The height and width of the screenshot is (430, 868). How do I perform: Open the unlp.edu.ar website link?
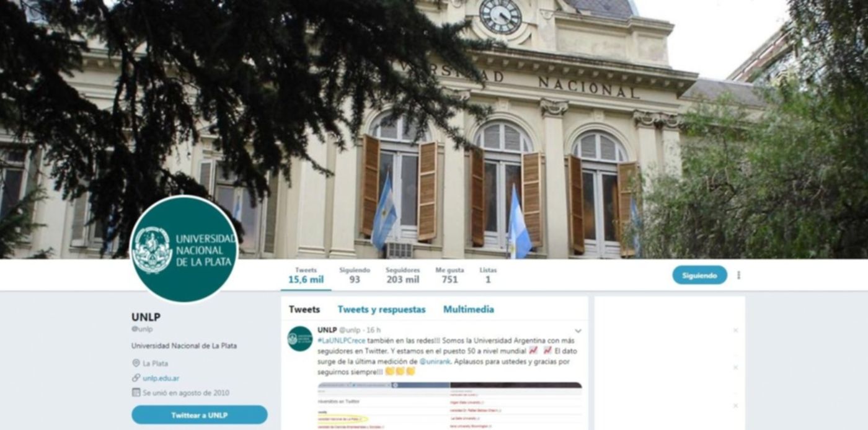pyautogui.click(x=161, y=378)
